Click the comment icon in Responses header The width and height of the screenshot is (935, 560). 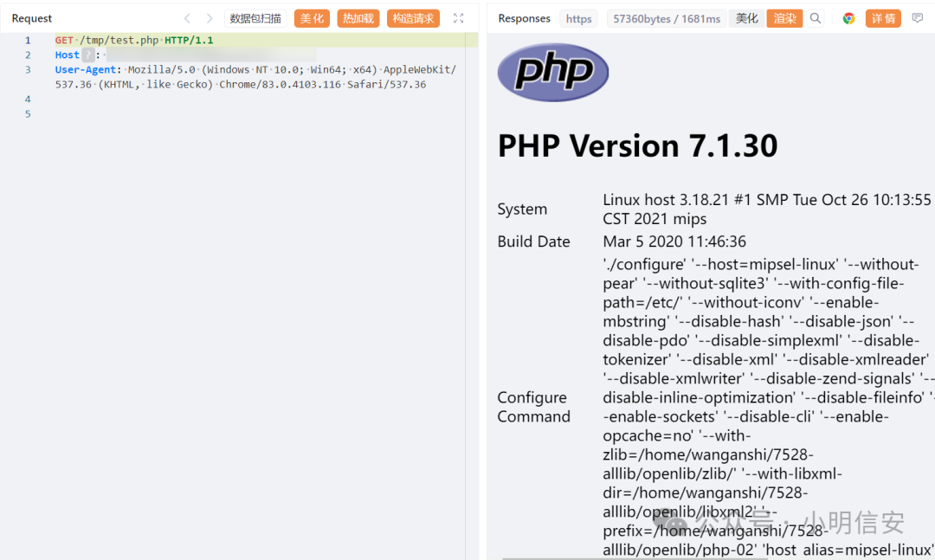pos(917,18)
